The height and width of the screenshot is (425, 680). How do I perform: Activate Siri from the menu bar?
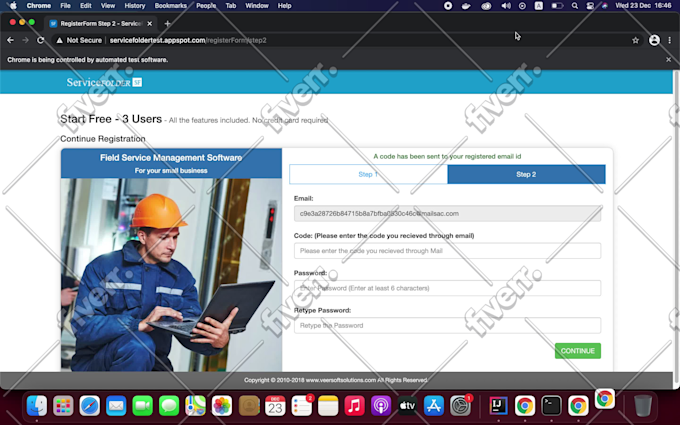605,6
